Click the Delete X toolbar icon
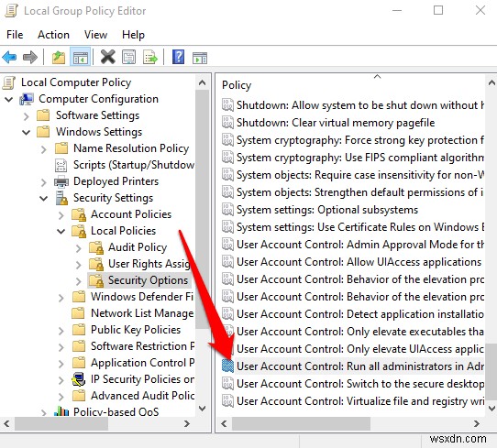 click(108, 57)
